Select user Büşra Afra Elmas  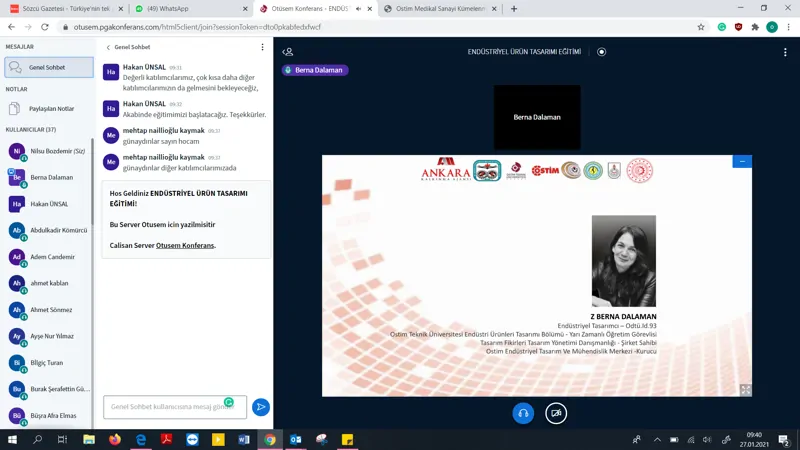pos(49,415)
